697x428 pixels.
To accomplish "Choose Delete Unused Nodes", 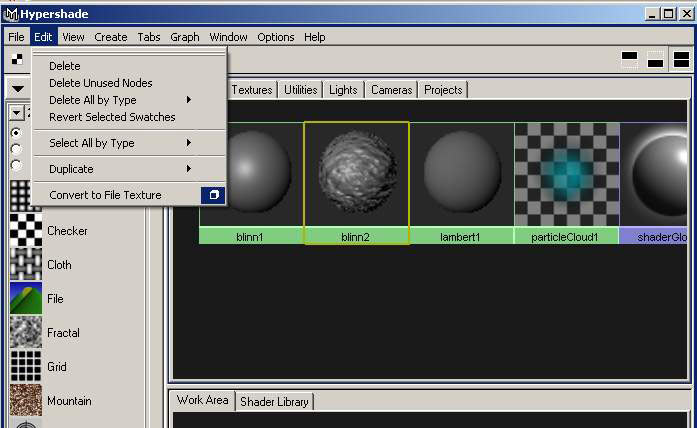I will [x=100, y=83].
